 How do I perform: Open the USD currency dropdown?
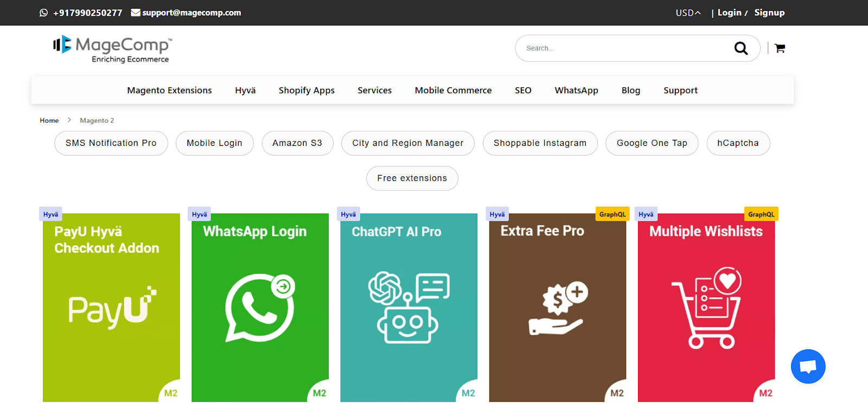(688, 12)
